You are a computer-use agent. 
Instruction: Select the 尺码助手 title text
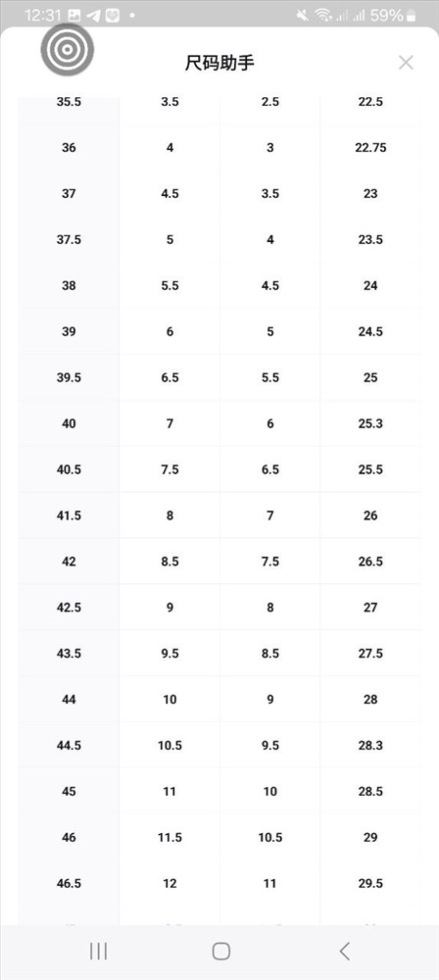pos(219,63)
